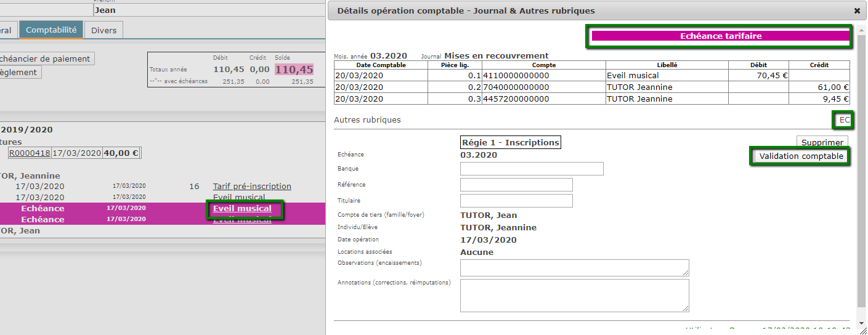The height and width of the screenshot is (335, 868).
Task: Close the Détails opération comptable dialog
Action: point(857,10)
